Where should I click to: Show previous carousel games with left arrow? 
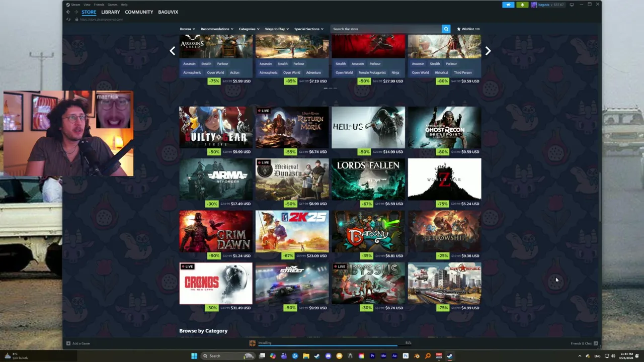click(173, 51)
